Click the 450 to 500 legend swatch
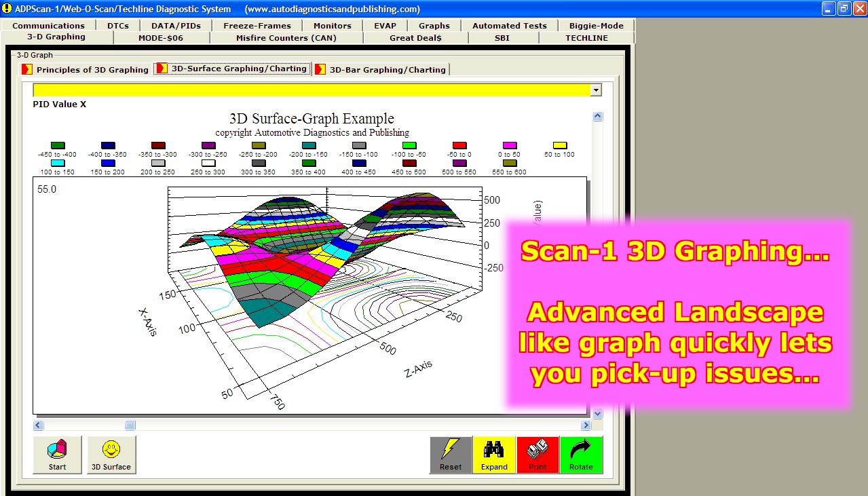The height and width of the screenshot is (496, 868). [409, 163]
